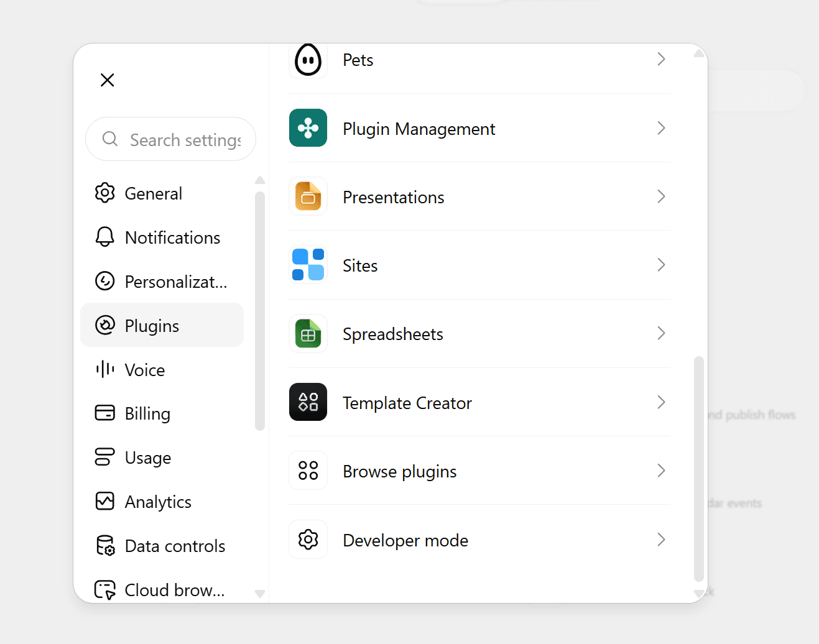Click the sidebar scroll-down arrow

point(260,594)
